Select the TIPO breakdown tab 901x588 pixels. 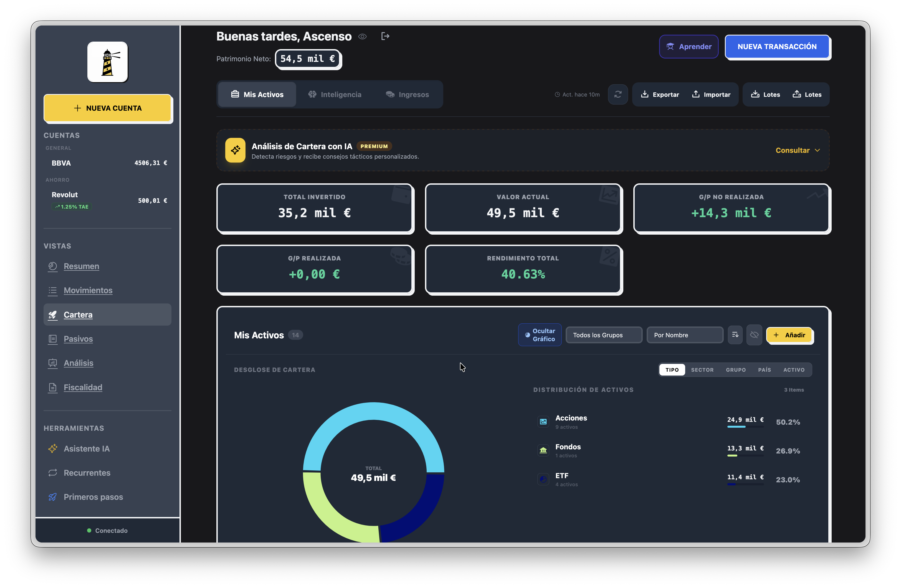(672, 370)
